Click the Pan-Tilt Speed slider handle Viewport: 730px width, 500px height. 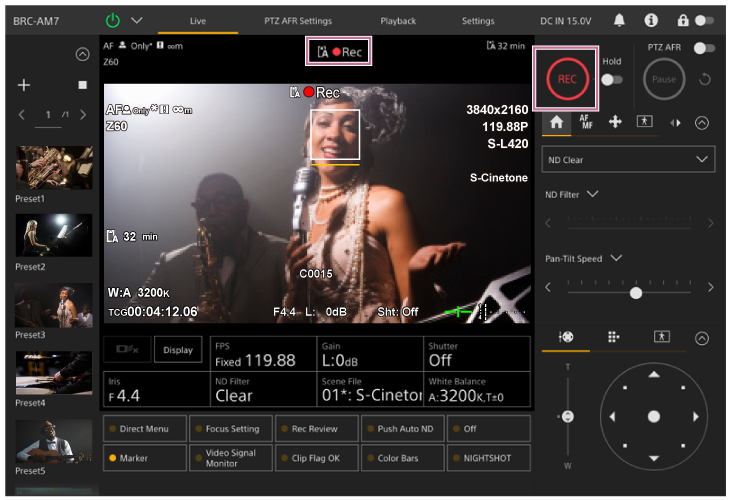tap(635, 293)
